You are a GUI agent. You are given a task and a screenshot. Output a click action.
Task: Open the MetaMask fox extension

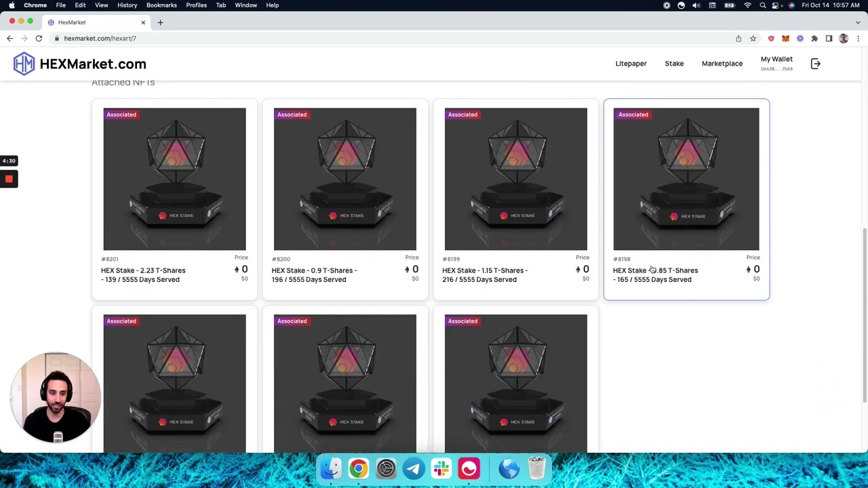785,39
